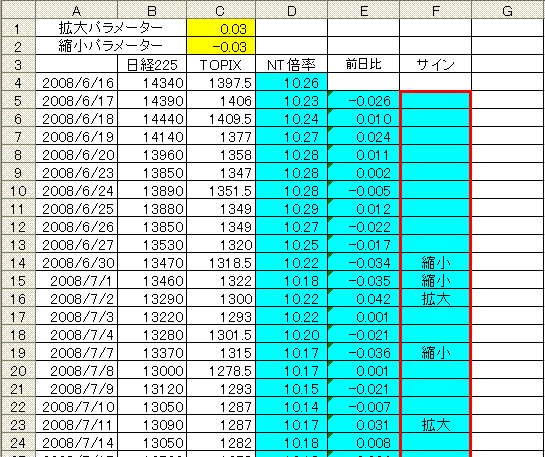Click the date cell 2008/7/7
545x457 pixels.
coord(76,353)
